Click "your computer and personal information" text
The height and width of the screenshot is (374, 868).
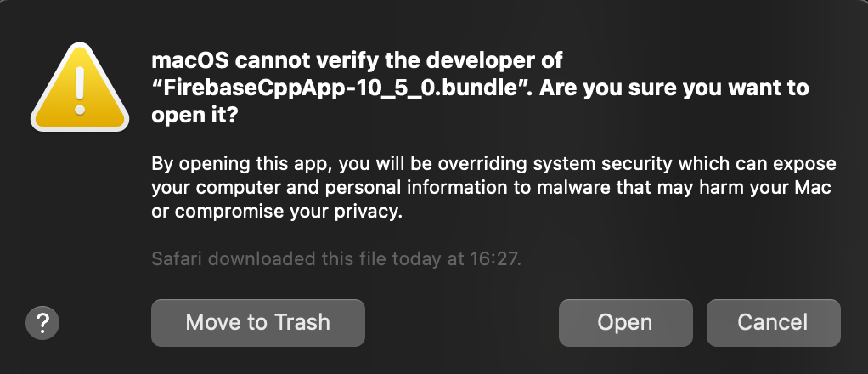pos(330,189)
